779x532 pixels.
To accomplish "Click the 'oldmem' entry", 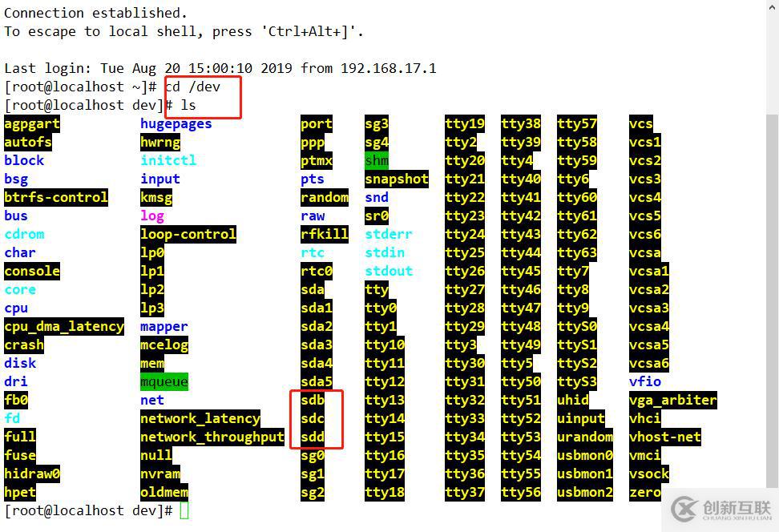I will [x=164, y=492].
